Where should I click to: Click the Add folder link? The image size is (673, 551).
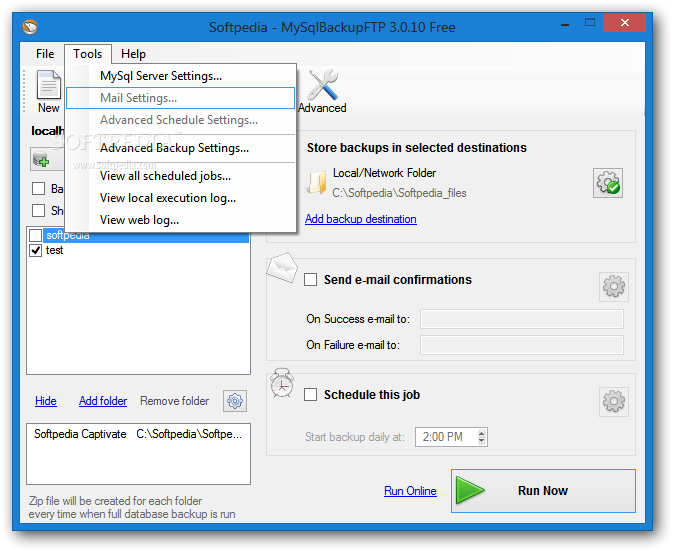103,401
